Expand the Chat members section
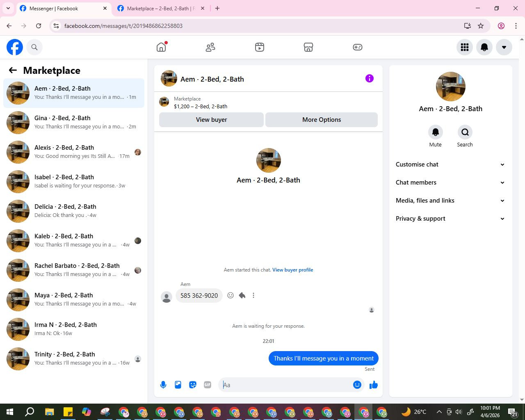The height and width of the screenshot is (420, 525). coord(450,183)
